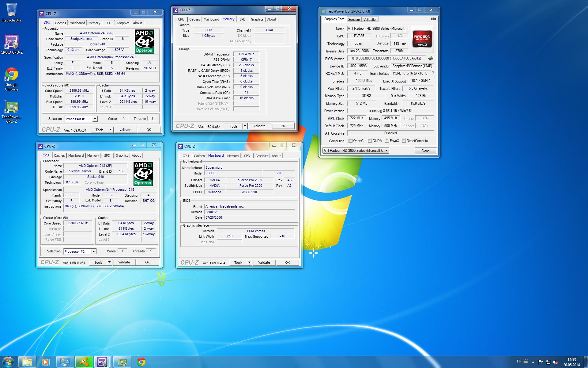Open the Windows Start menu orb
The width and height of the screenshot is (588, 368).
pyautogui.click(x=8, y=362)
